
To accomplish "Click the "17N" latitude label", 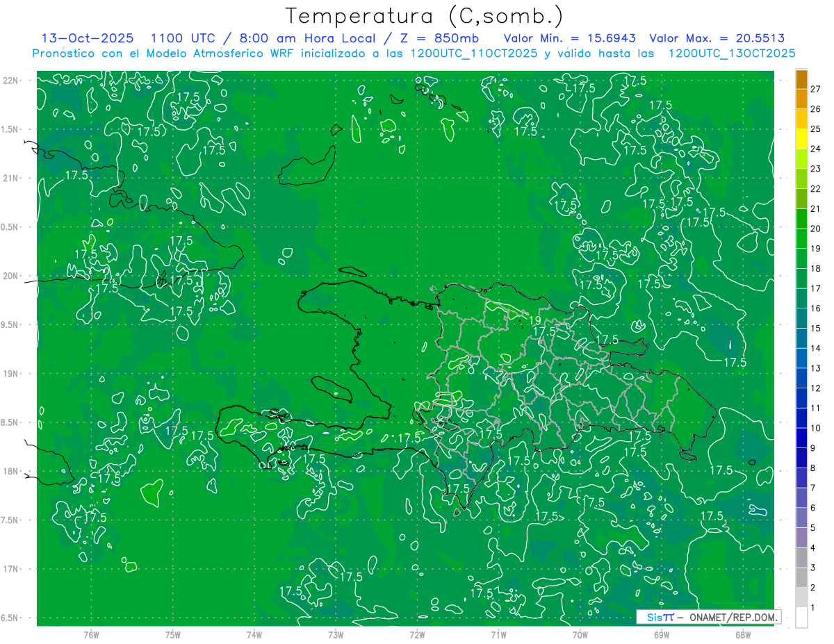I will click(x=12, y=569).
